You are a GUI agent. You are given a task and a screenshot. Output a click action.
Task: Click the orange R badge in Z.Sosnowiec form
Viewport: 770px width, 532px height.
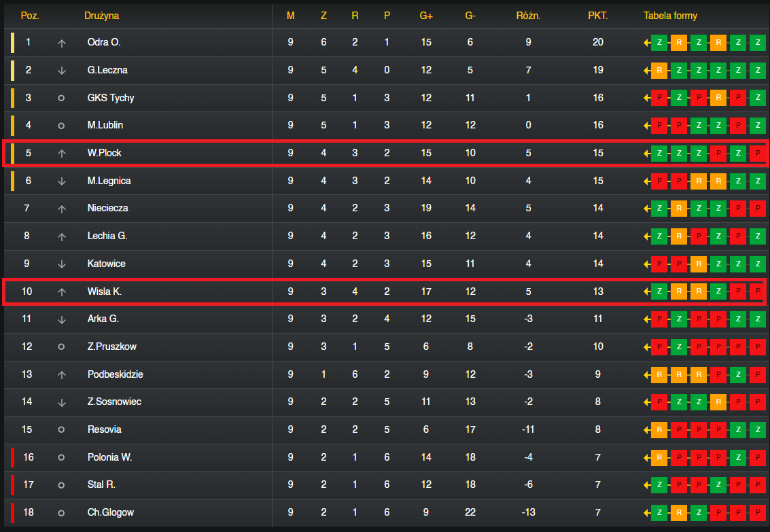[x=718, y=402]
